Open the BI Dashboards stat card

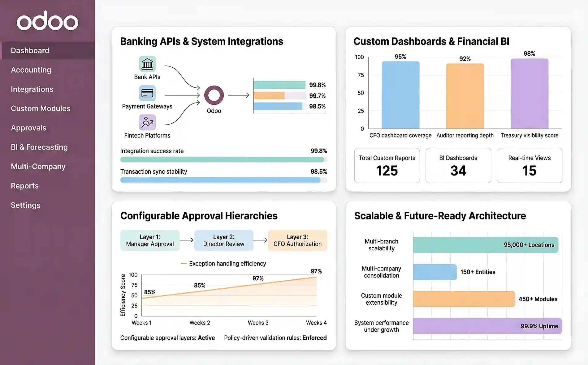pos(458,165)
